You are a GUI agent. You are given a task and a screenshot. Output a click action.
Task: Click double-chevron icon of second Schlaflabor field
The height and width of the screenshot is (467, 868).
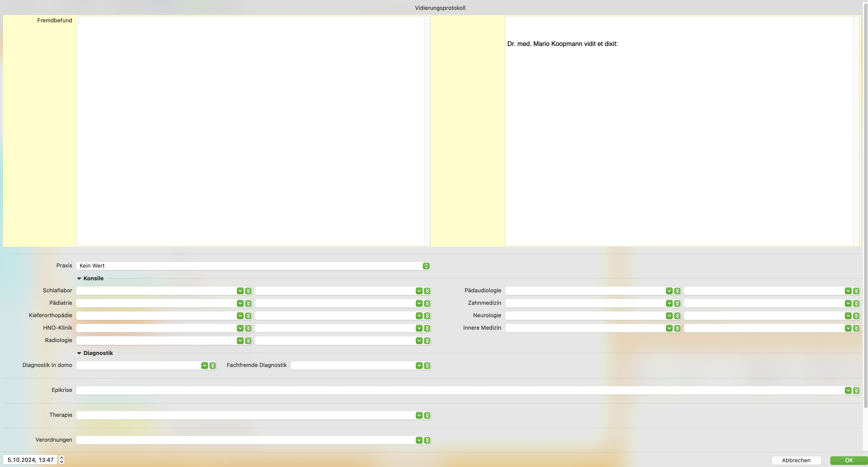tap(427, 291)
